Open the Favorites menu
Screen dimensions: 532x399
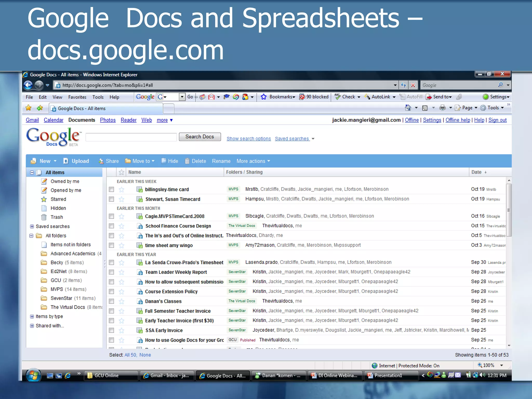77,97
